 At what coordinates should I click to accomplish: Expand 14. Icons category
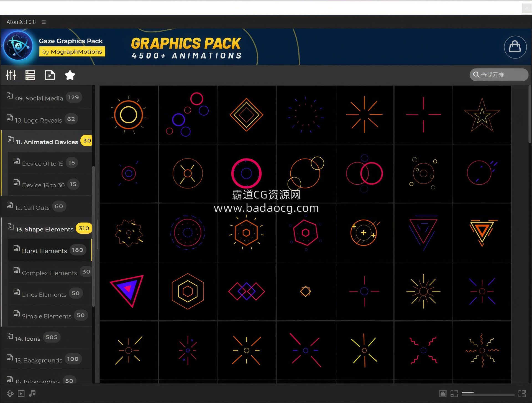coord(46,338)
